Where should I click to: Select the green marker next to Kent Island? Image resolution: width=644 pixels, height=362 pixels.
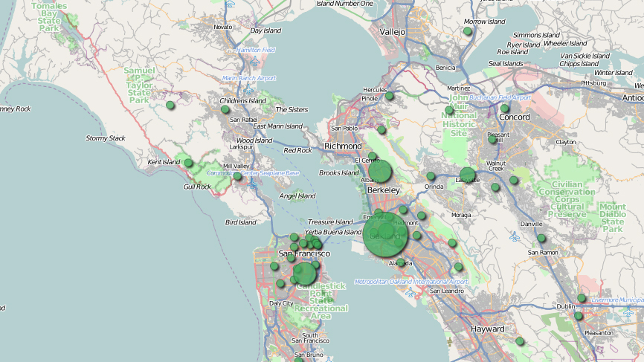coord(189,163)
